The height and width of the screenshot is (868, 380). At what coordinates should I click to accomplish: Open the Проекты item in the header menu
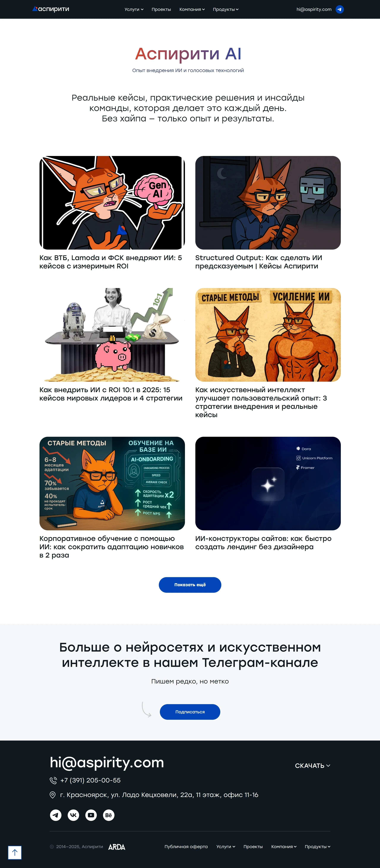point(161,10)
